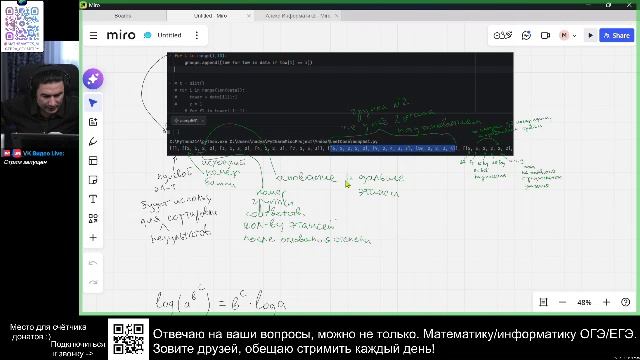Click the pasted code editor screenshot

(x=340, y=104)
